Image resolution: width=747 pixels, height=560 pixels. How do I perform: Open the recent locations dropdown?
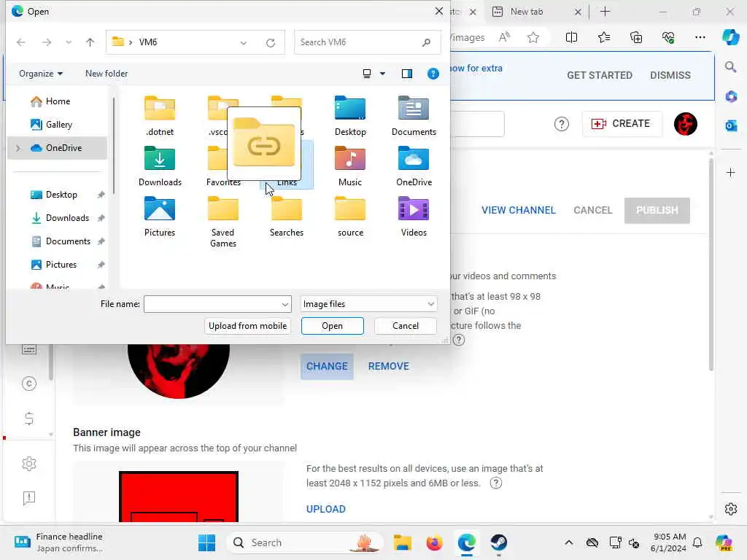[69, 42]
